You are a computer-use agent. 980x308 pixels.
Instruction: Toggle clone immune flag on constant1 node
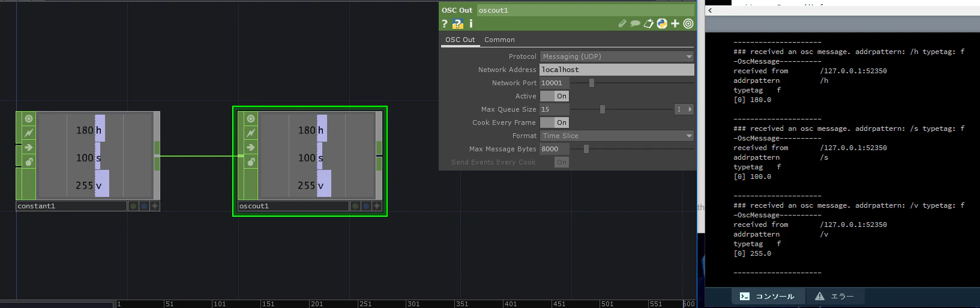29,119
